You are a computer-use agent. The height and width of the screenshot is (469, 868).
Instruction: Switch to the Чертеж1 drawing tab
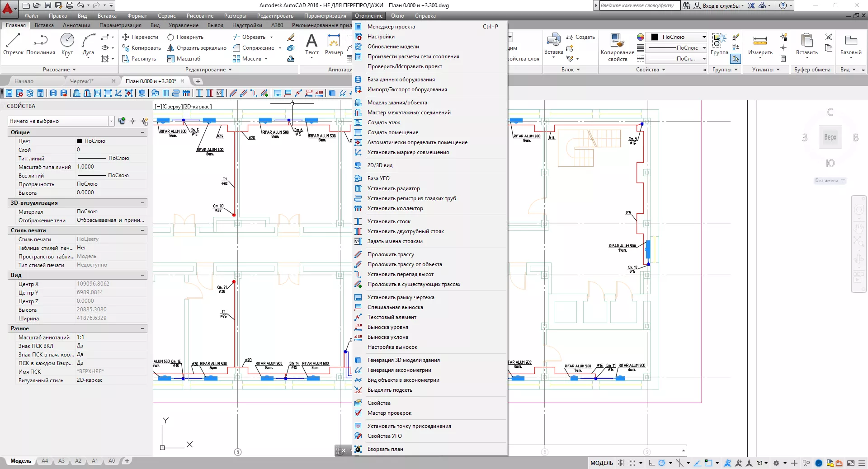coord(82,81)
